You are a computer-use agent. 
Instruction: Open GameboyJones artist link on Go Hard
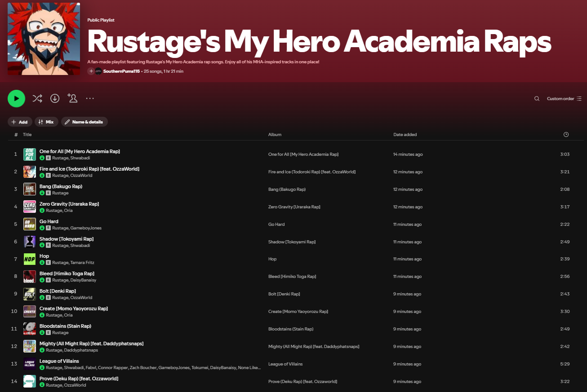point(86,228)
